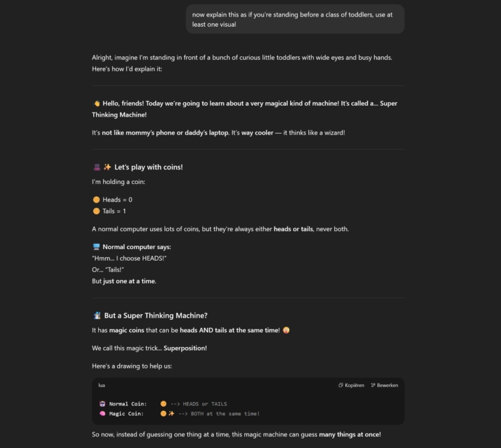Click the sparkles emoji in coins heading
The width and height of the screenshot is (501, 448).
pyautogui.click(x=107, y=167)
